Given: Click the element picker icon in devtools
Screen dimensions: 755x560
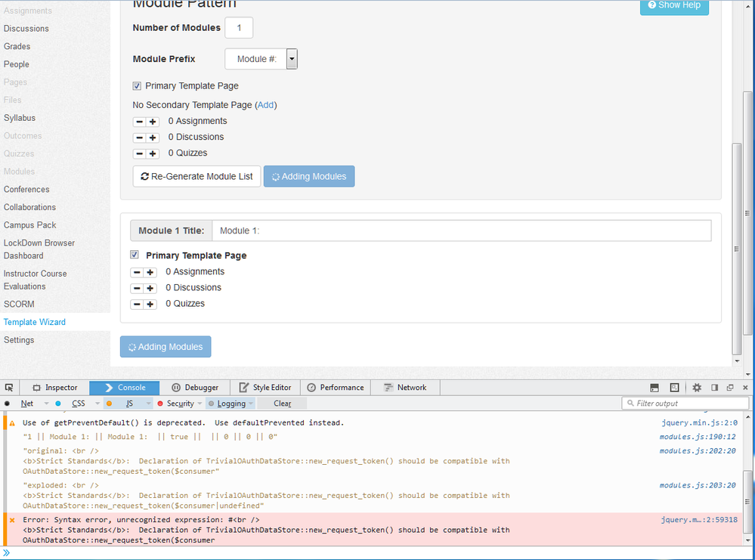Looking at the screenshot, I should tap(9, 388).
